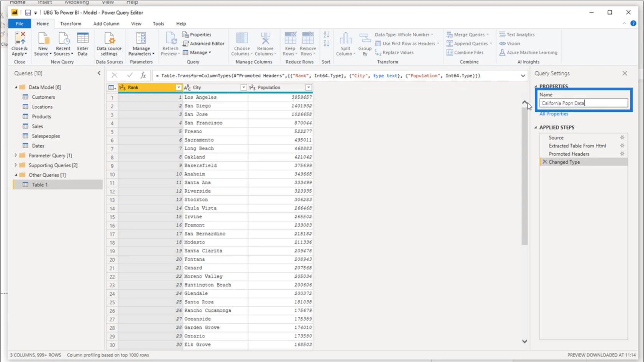Open Recent Sources icon
Screen dimensions: 644x362
(63, 39)
